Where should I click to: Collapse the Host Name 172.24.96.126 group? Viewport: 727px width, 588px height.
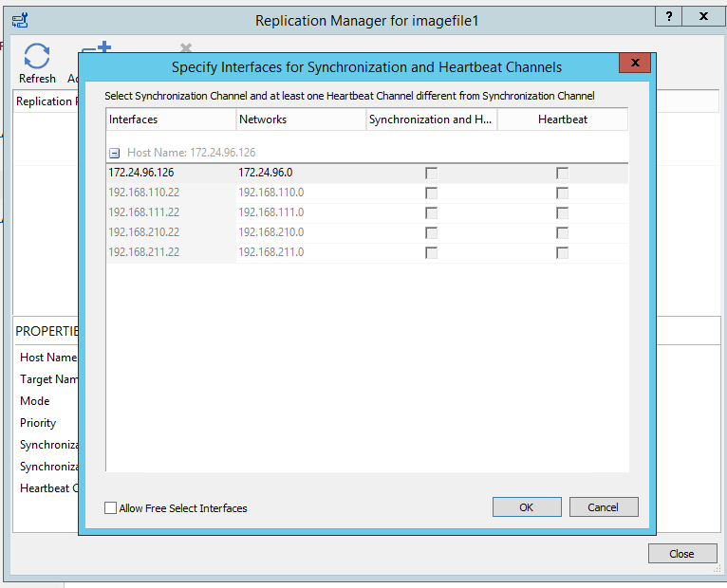click(115, 153)
